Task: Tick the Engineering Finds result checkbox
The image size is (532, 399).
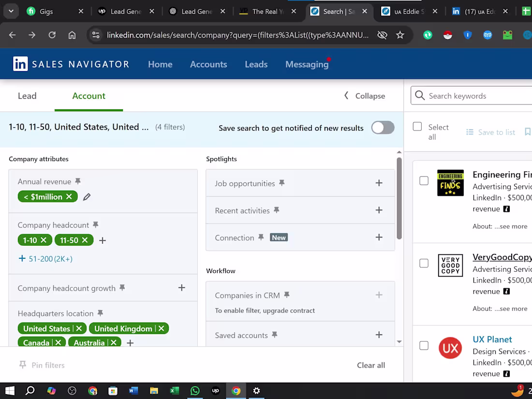Action: coord(424,180)
